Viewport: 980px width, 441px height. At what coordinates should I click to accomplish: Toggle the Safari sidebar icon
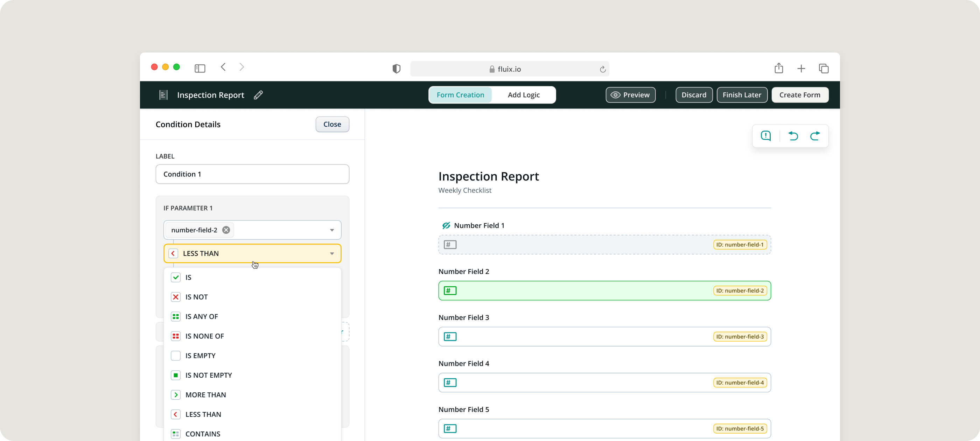(200, 69)
